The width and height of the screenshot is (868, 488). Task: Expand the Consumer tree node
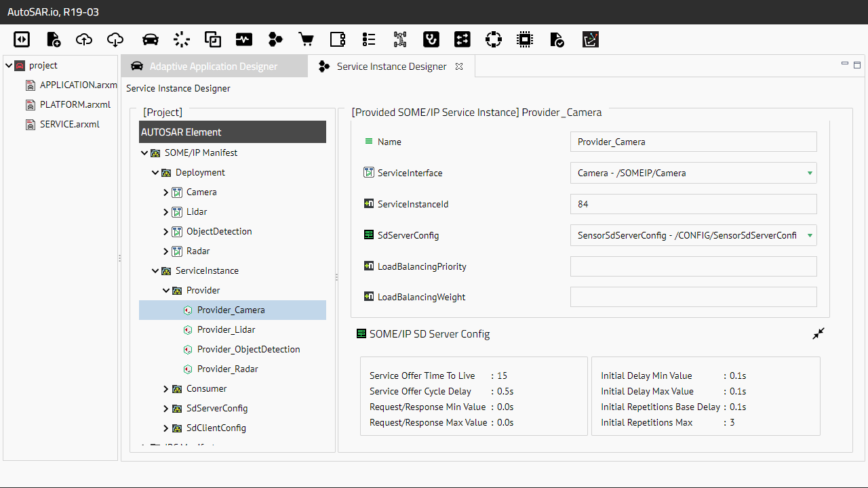pyautogui.click(x=166, y=389)
